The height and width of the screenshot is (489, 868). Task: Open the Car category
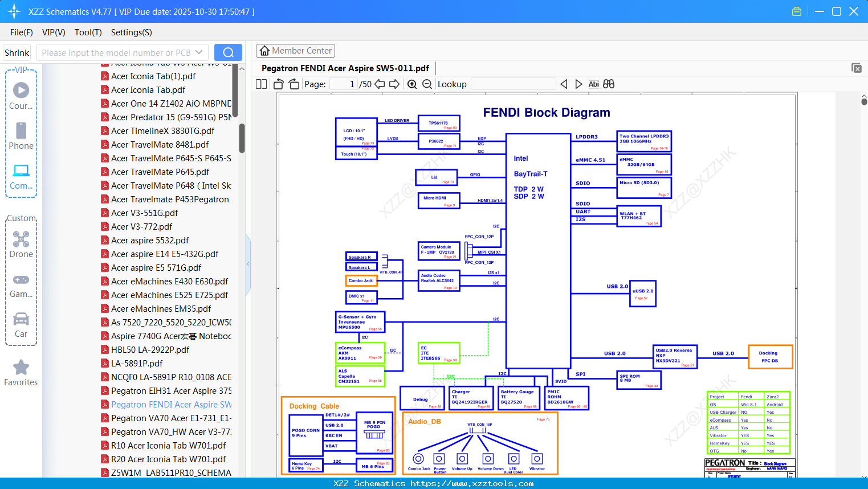click(x=21, y=325)
